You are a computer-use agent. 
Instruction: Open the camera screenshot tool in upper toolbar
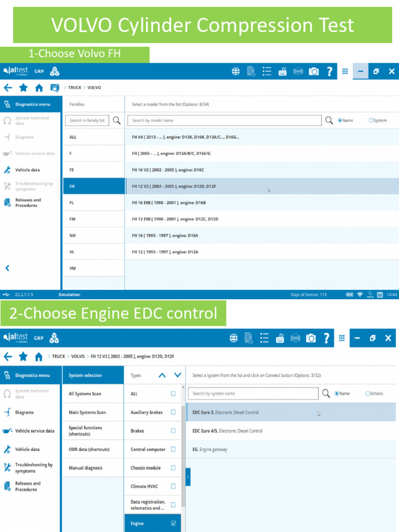pyautogui.click(x=313, y=71)
